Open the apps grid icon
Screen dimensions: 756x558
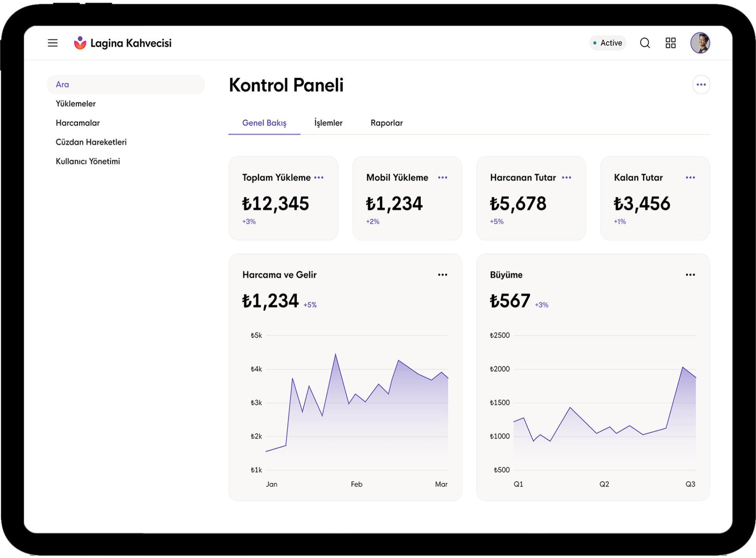pyautogui.click(x=670, y=43)
